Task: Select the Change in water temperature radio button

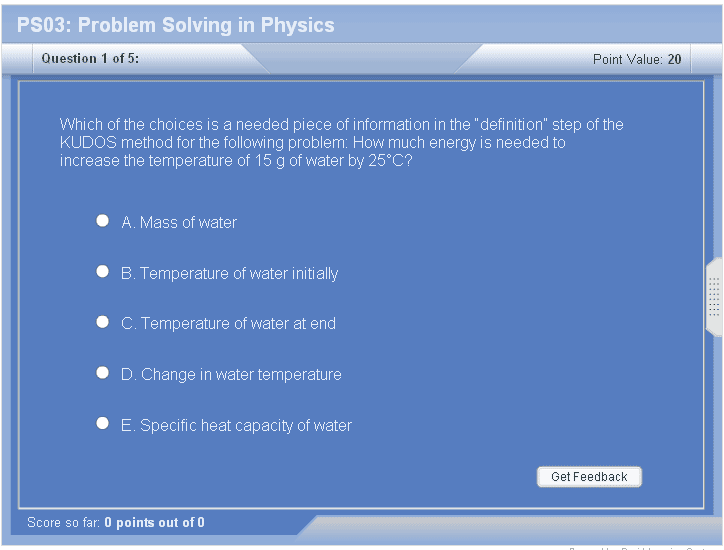Action: pos(102,373)
